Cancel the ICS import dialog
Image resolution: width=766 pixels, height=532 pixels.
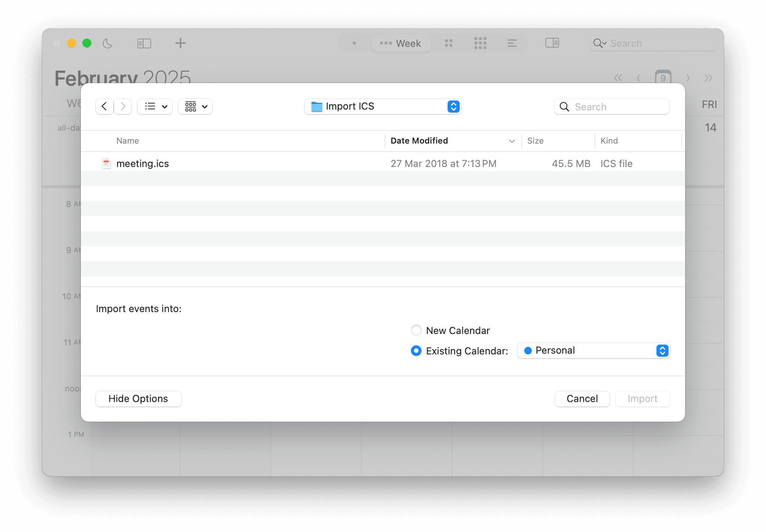582,399
